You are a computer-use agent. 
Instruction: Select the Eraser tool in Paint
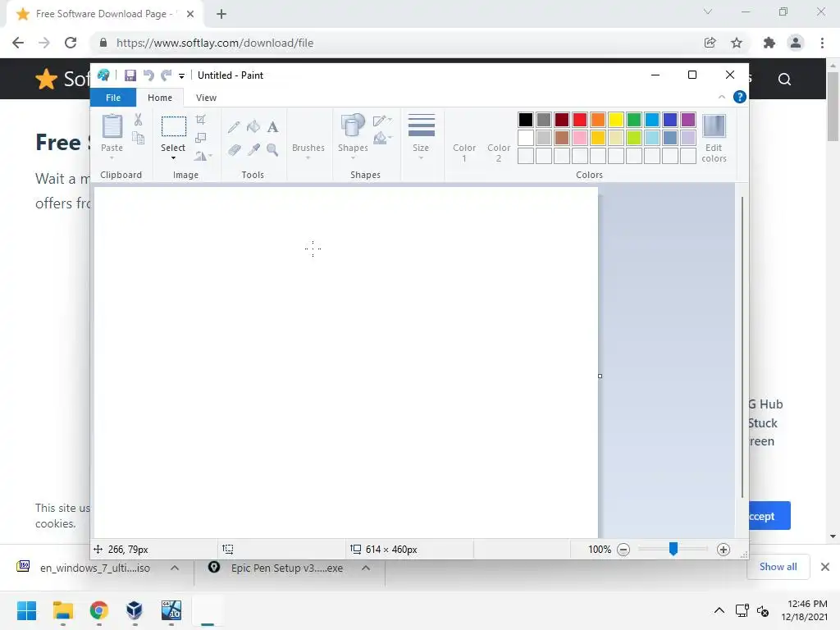pyautogui.click(x=234, y=149)
